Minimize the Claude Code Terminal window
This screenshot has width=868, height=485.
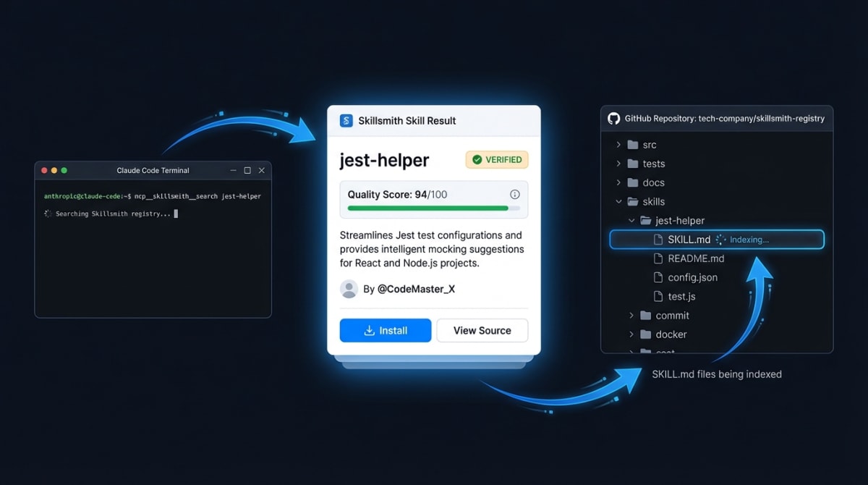point(233,170)
